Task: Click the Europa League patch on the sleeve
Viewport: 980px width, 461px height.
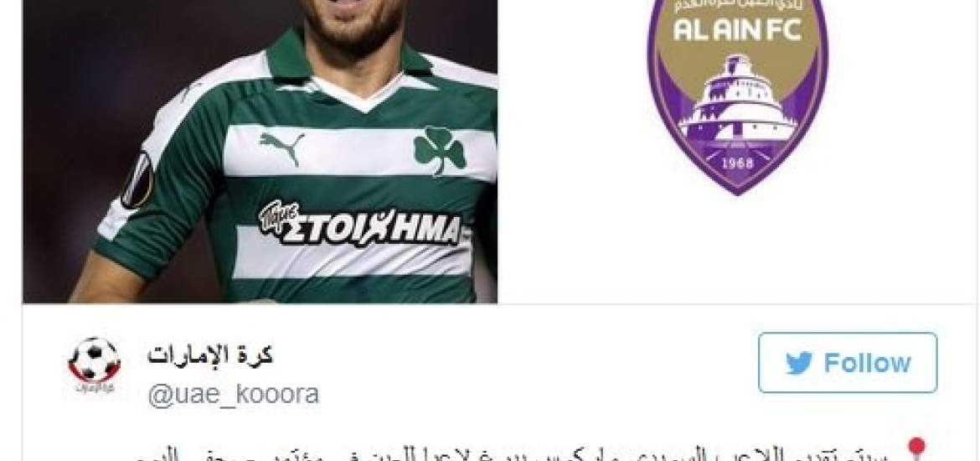Action: 137,179
